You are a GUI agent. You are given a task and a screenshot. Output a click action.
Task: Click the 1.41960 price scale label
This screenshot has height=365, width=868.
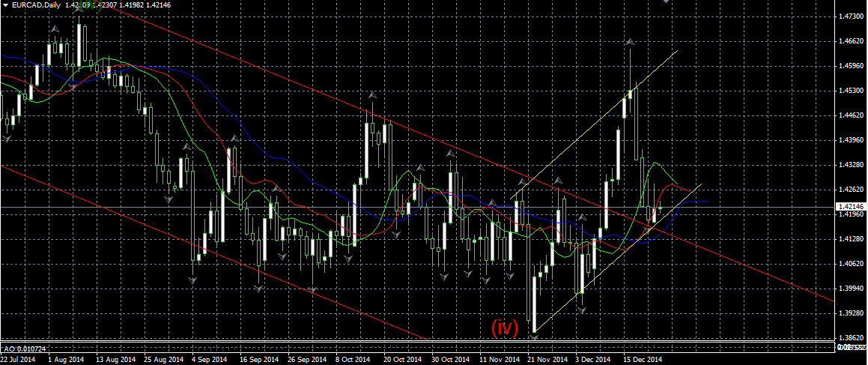point(850,215)
